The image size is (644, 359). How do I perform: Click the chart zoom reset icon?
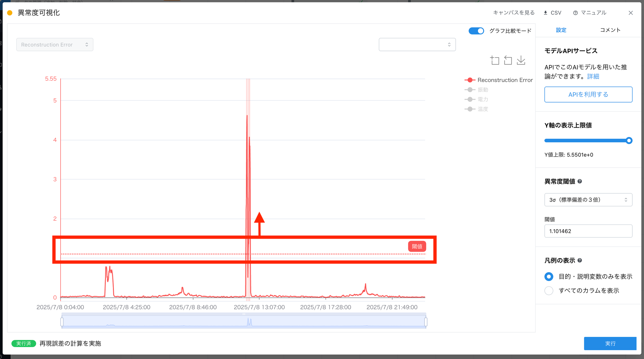tap(508, 60)
